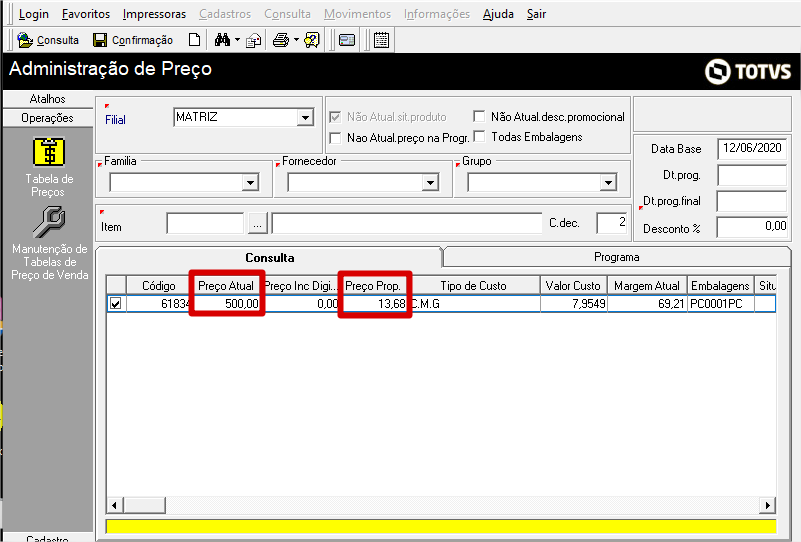Click the 500,00 price cell
The width and height of the screenshot is (801, 542).
[x=226, y=303]
